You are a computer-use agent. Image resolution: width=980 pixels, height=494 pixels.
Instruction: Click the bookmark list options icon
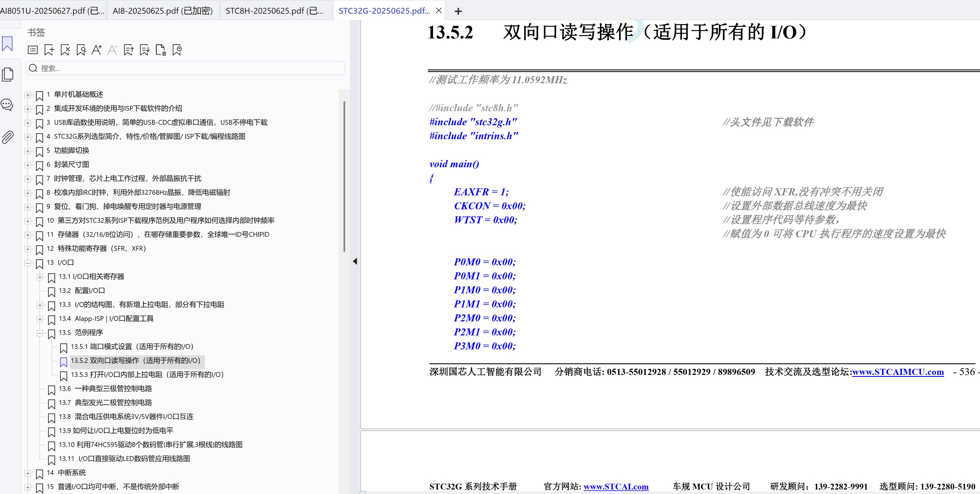[33, 50]
